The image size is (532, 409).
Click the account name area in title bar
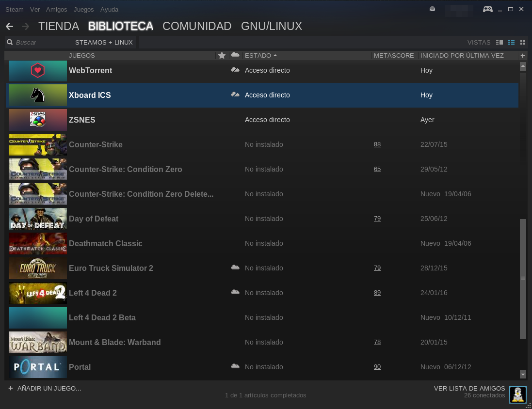coord(459,10)
